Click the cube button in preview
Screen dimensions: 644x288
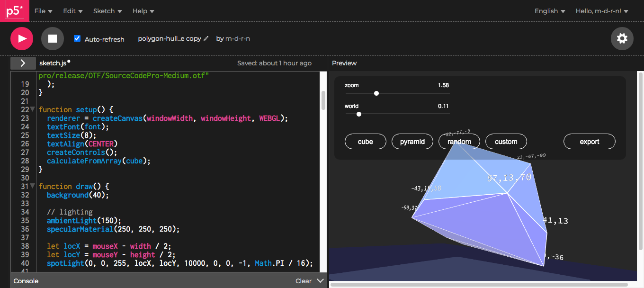(x=366, y=142)
